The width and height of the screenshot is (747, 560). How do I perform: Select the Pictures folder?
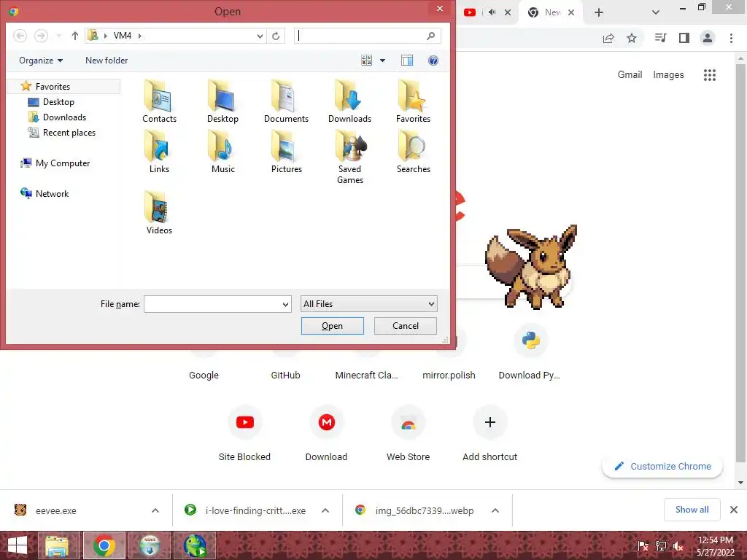pos(286,152)
